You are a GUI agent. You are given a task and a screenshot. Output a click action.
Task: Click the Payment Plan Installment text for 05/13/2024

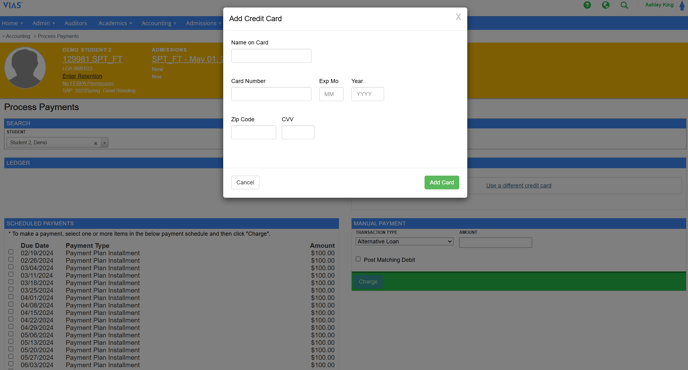tap(103, 343)
